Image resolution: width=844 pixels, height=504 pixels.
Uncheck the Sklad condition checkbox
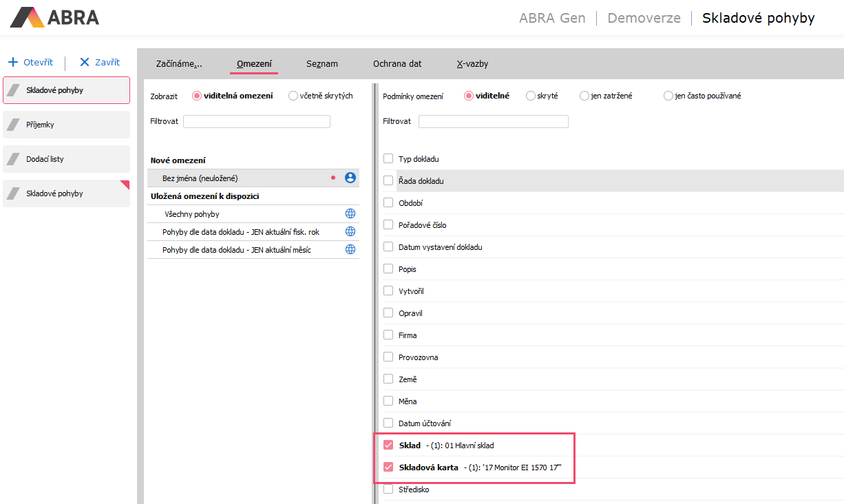[388, 445]
